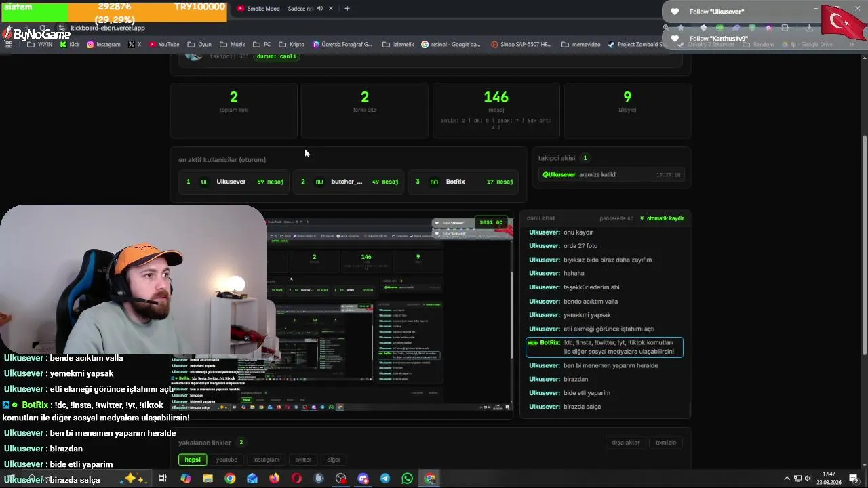Viewport: 868px width, 488px height.
Task: Toggle 'otomatik kaydır' auto-scroll
Action: point(662,218)
